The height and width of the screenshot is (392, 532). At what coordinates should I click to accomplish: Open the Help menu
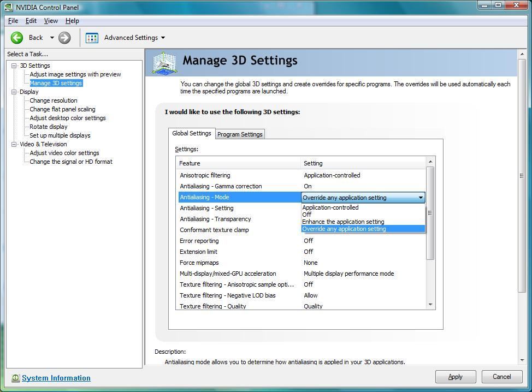(x=72, y=21)
